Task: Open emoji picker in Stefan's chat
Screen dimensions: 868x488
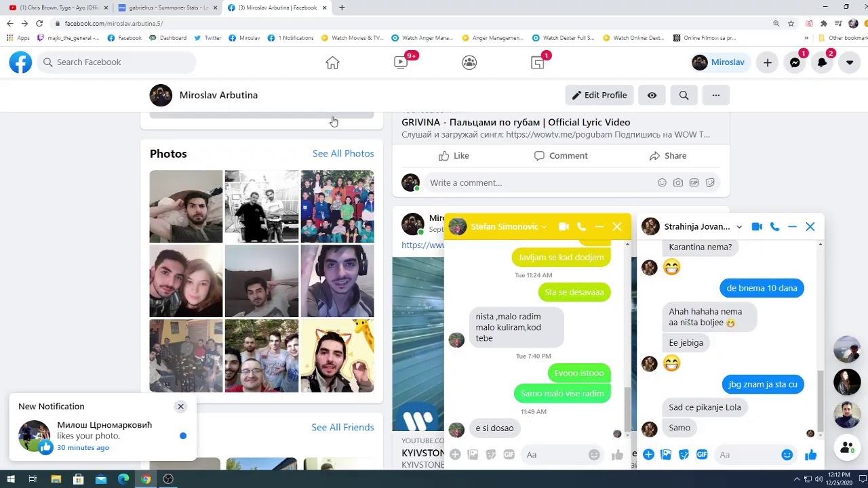Action: pos(594,455)
